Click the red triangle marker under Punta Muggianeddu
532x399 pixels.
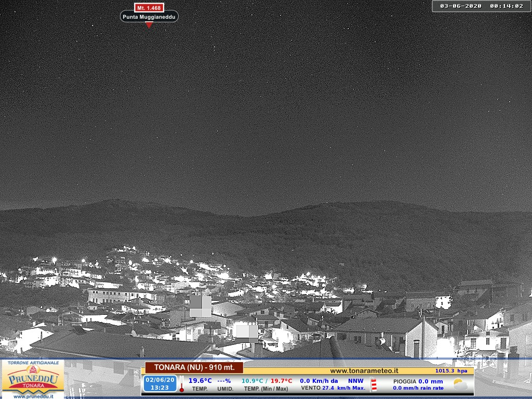pos(149,25)
